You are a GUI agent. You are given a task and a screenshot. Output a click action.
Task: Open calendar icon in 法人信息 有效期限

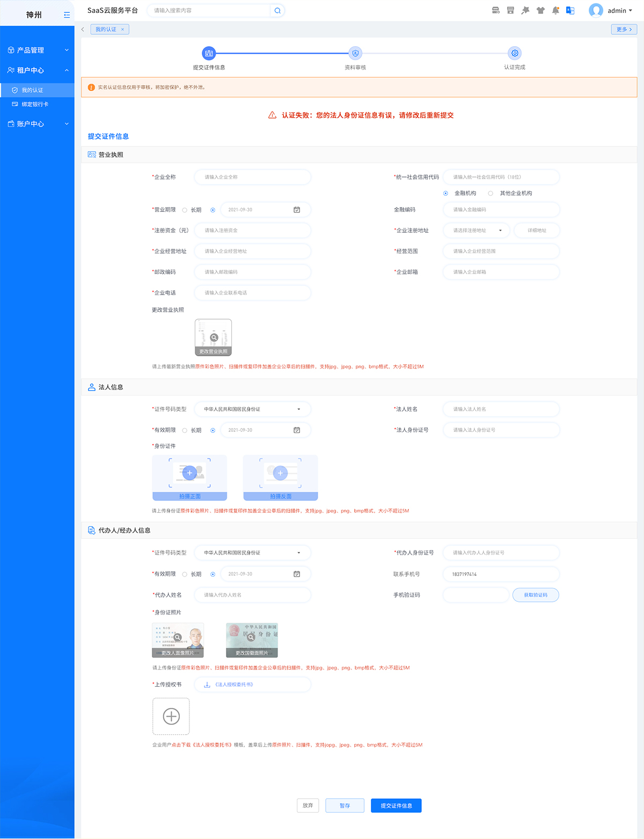pos(297,430)
